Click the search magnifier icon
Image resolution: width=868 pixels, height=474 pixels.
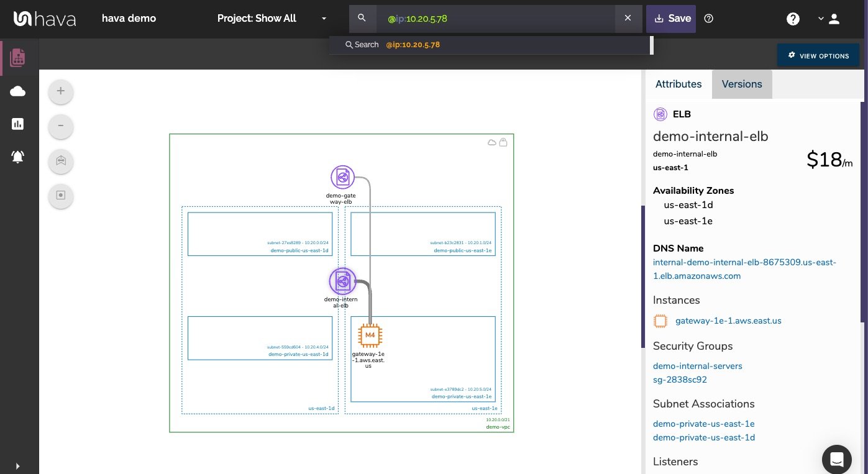(362, 19)
